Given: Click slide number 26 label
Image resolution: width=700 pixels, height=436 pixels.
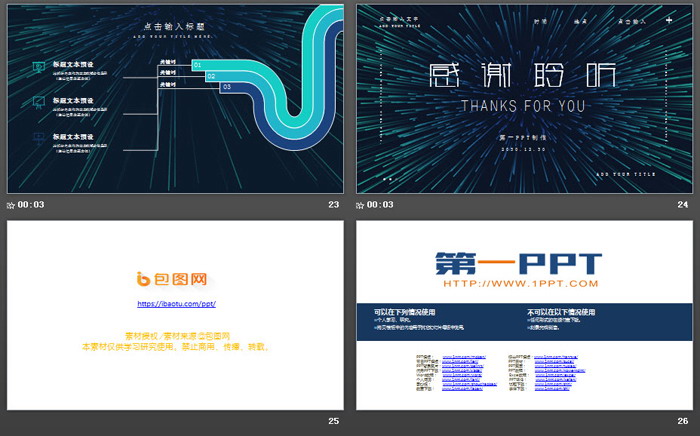Looking at the screenshot, I should tap(683, 421).
